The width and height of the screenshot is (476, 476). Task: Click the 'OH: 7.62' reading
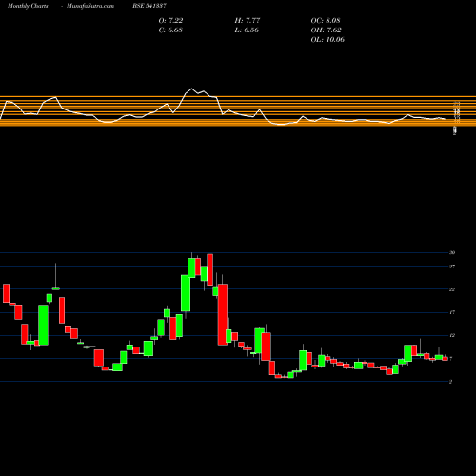[x=326, y=30]
